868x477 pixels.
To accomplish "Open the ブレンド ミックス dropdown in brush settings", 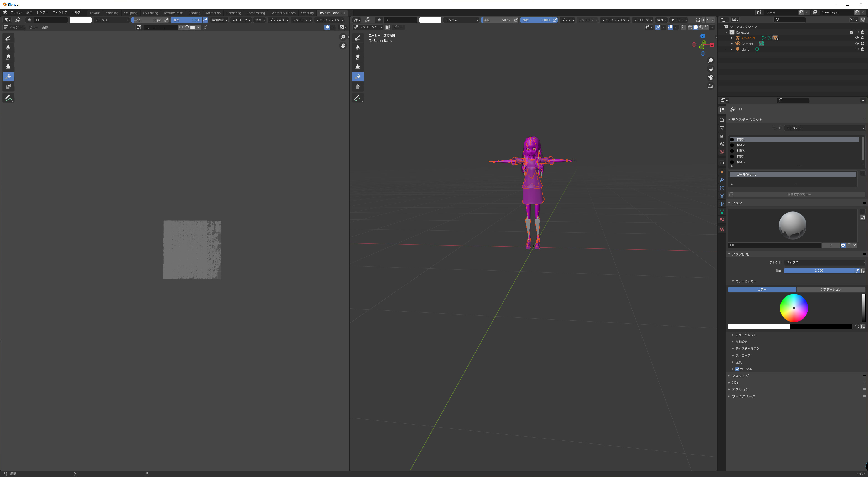I will coord(824,262).
